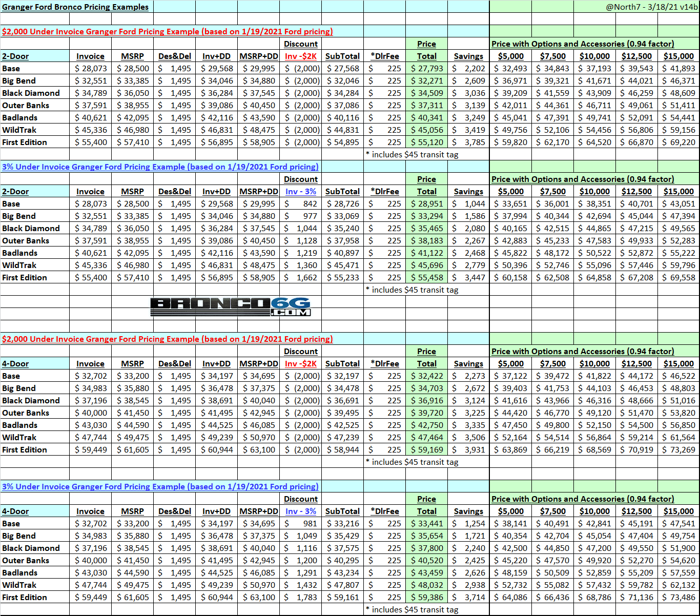Select the $37,800 Black Diamond price total
This screenshot has height=616, width=700.
426,548
